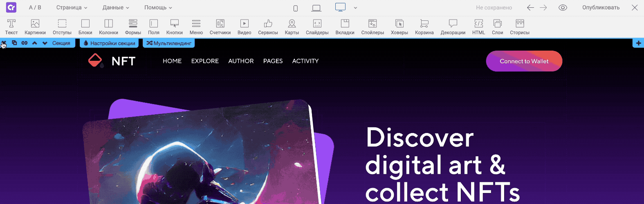Viewport: 644px width, 204px height.
Task: Click the Секция label
Action: tap(61, 43)
